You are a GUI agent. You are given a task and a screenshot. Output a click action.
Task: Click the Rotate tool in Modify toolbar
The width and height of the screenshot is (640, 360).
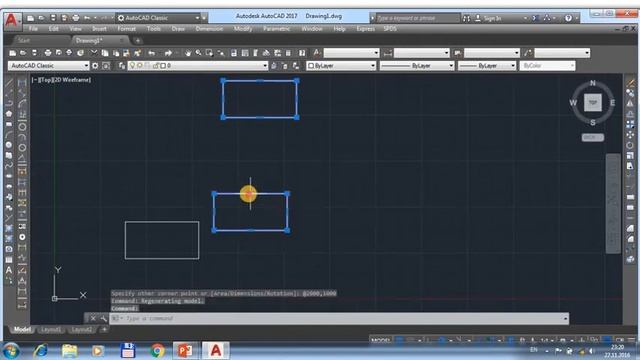coord(631,145)
